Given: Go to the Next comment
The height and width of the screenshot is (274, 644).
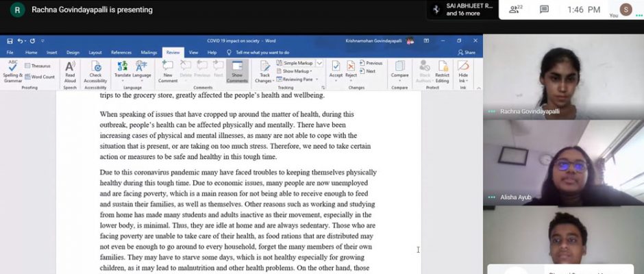Looking at the screenshot, I should click(219, 69).
